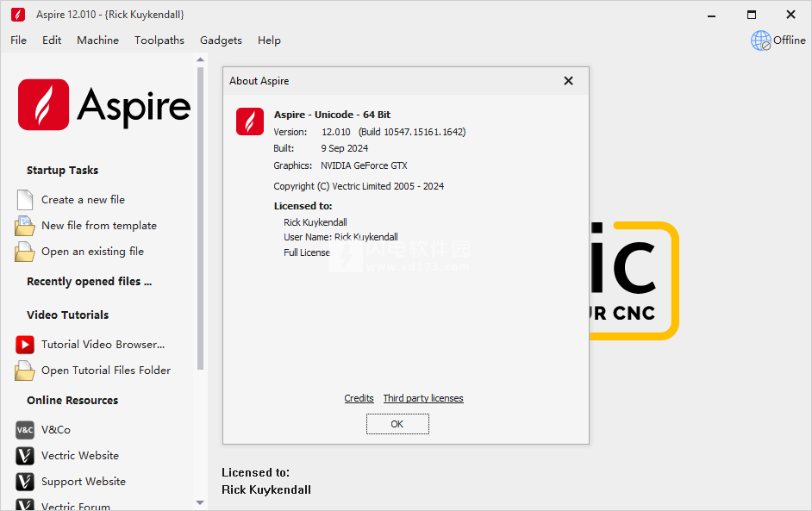This screenshot has width=812, height=511.
Task: Open the Support Website link
Action: coord(84,482)
